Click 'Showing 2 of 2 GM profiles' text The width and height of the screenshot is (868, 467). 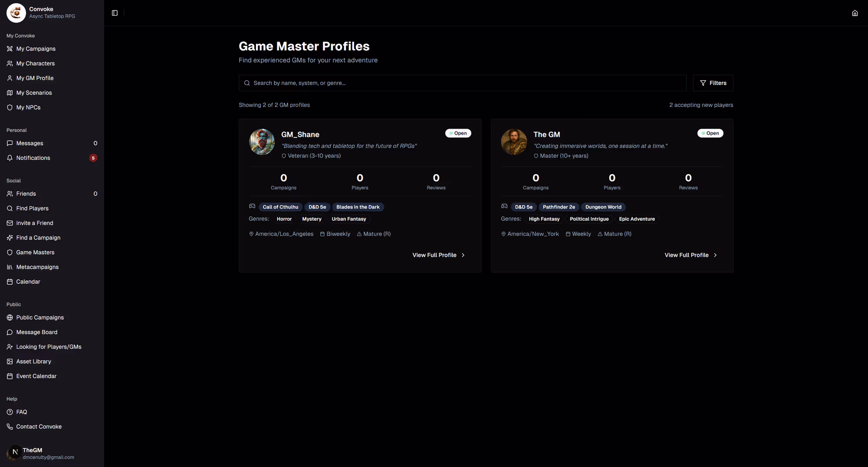(x=274, y=105)
